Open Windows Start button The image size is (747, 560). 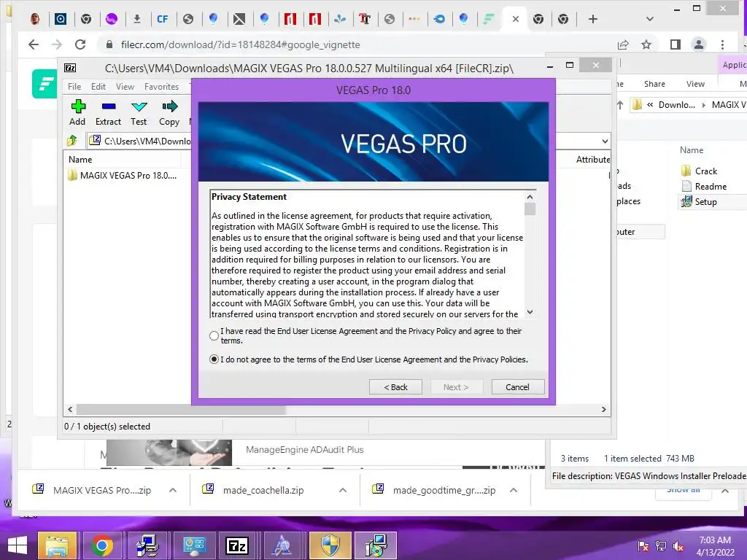(18, 545)
